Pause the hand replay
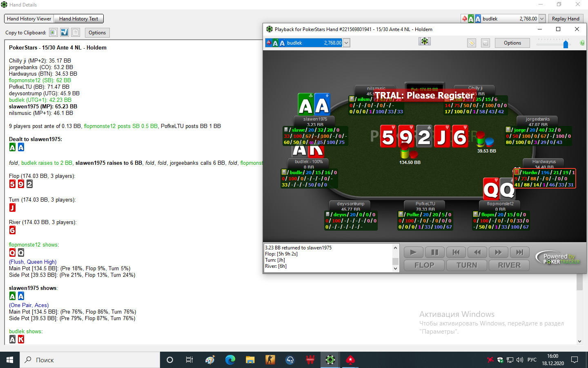The height and width of the screenshot is (368, 588). click(x=434, y=252)
